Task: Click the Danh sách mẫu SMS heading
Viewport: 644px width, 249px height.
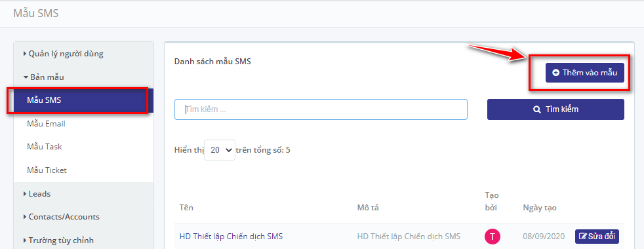Action: tap(212, 62)
